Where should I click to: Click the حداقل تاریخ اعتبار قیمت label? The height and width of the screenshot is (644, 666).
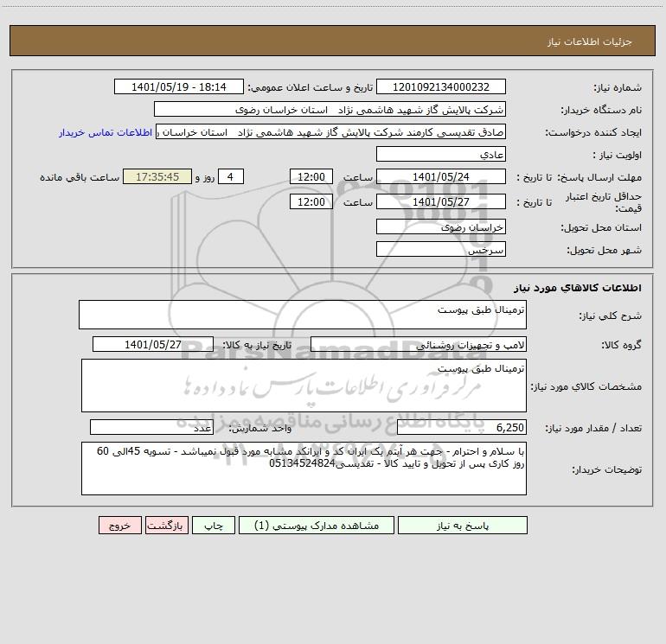tap(604, 202)
